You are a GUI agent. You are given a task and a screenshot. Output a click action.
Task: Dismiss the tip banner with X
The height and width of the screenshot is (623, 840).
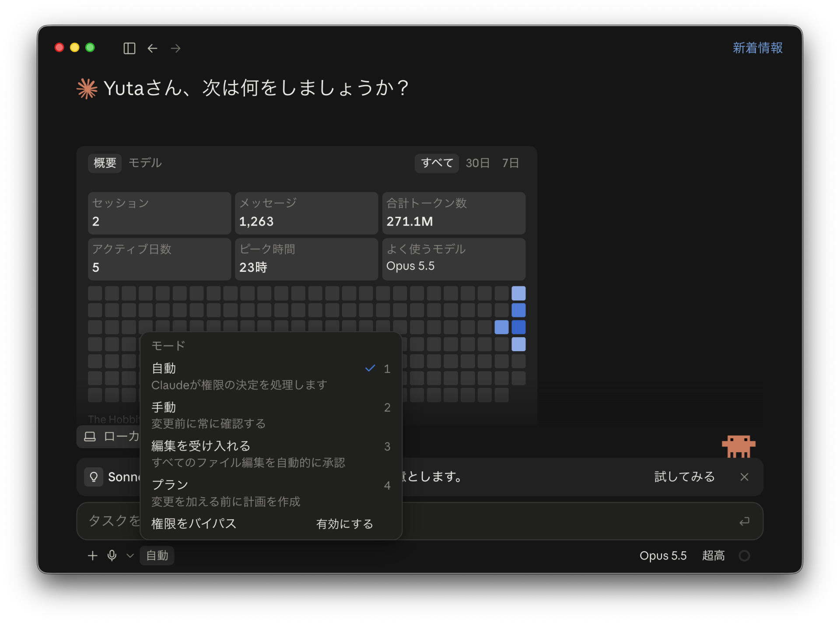pyautogui.click(x=744, y=477)
